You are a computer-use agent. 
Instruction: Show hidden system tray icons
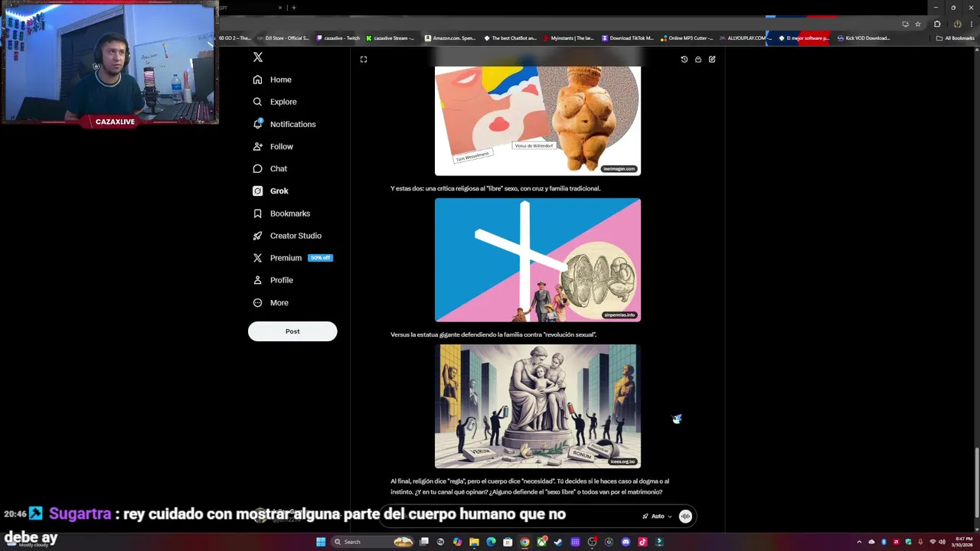[x=859, y=542]
